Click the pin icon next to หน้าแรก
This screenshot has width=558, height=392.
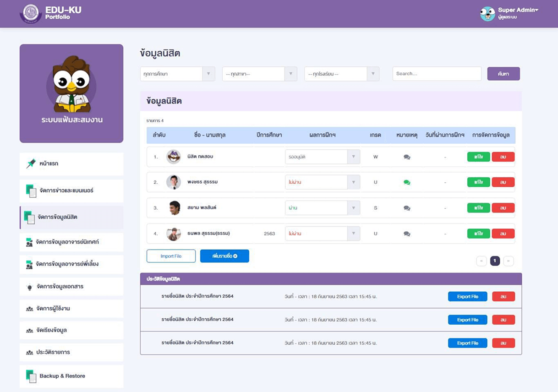[x=31, y=163]
